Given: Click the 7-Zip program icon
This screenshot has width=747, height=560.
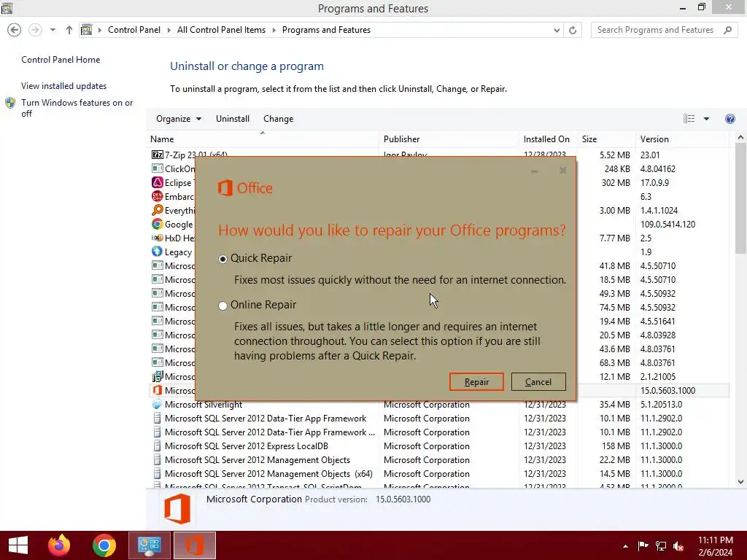Looking at the screenshot, I should (158, 155).
